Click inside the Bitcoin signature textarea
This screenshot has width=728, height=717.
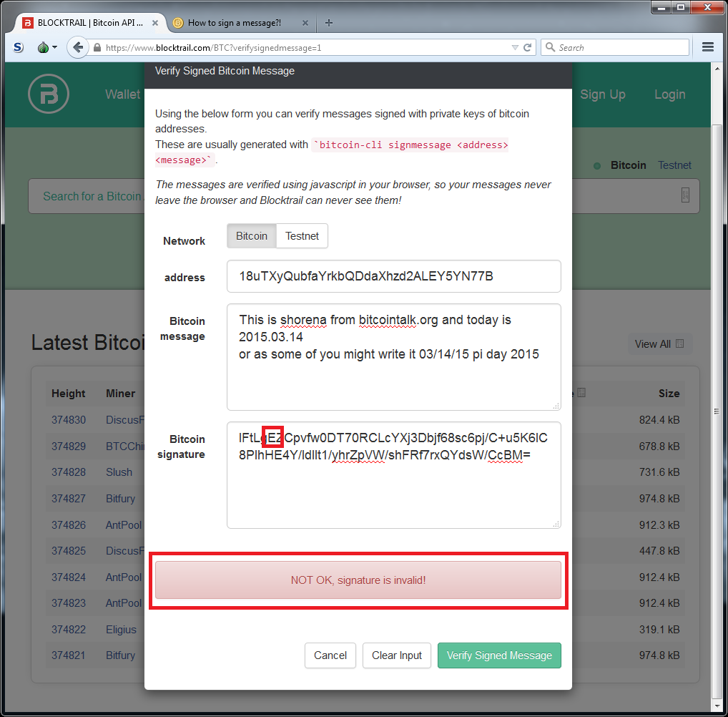click(x=394, y=475)
